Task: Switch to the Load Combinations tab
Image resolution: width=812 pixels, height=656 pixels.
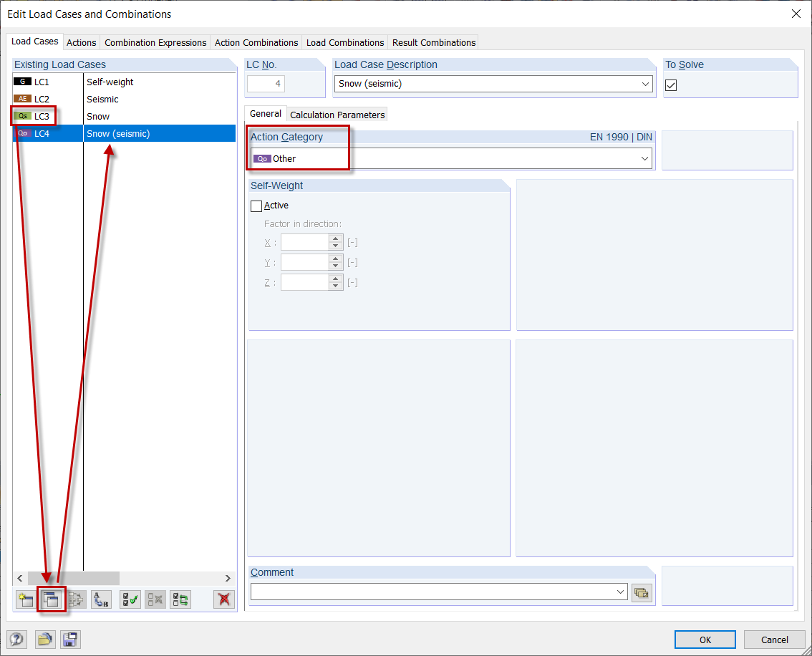Action: (344, 42)
